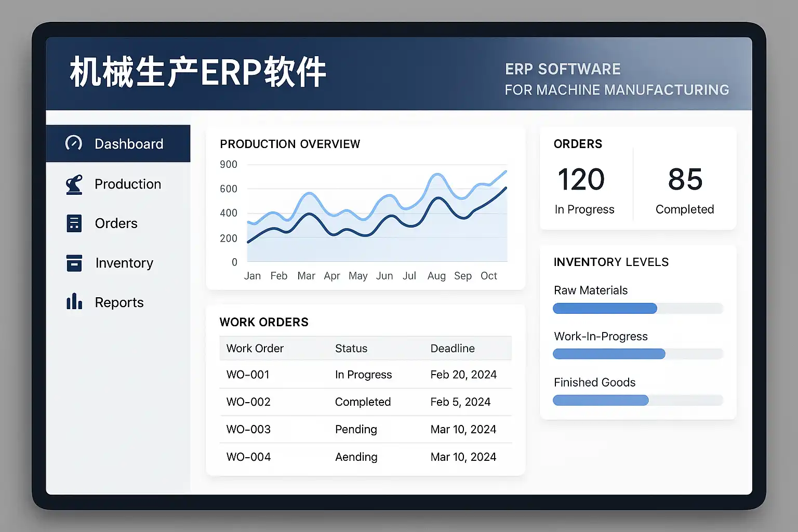Click the Aending status of WO-004
Image resolution: width=798 pixels, height=532 pixels.
point(356,457)
